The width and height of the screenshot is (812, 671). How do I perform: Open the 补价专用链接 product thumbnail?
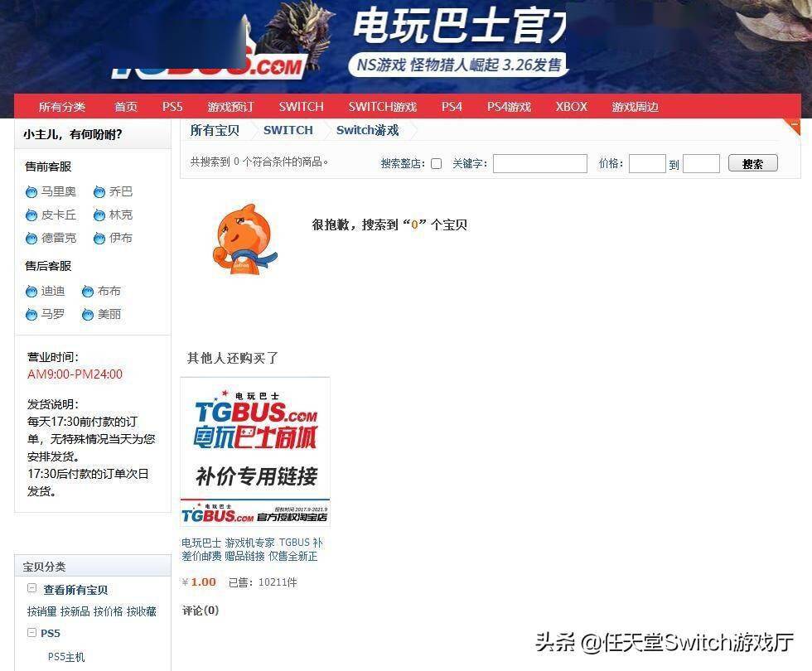[x=255, y=451]
